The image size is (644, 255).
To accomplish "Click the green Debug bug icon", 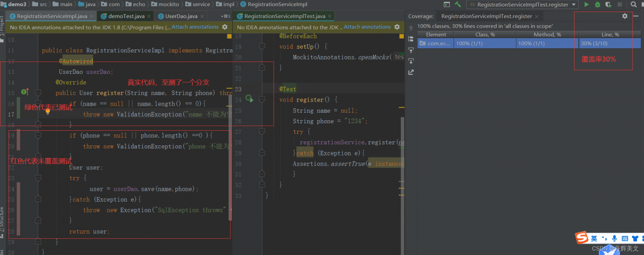I will (597, 5).
